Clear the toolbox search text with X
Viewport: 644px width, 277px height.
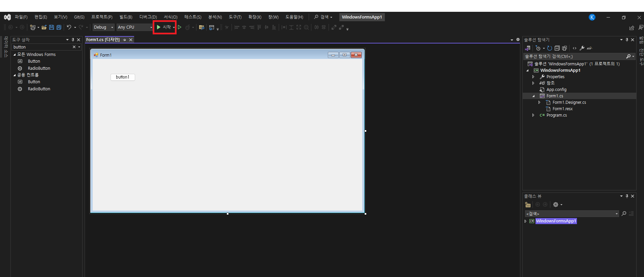[74, 47]
